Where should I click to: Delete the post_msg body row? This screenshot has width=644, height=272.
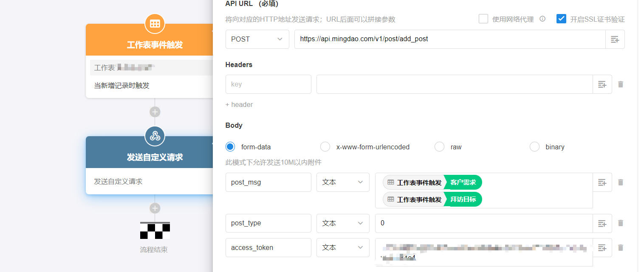[621, 182]
